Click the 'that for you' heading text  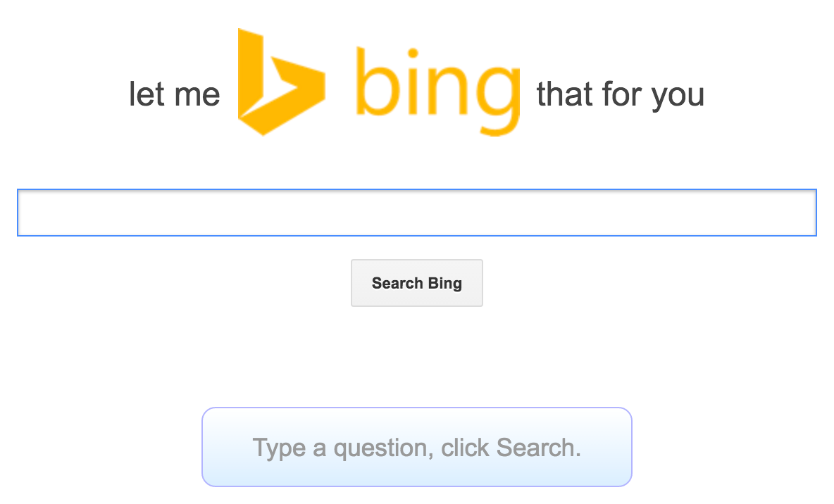[x=620, y=96]
